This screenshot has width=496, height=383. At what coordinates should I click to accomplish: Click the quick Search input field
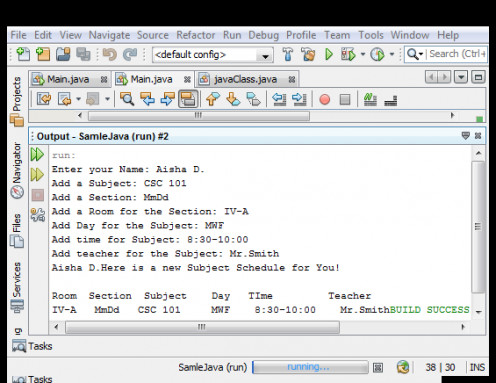pos(457,54)
